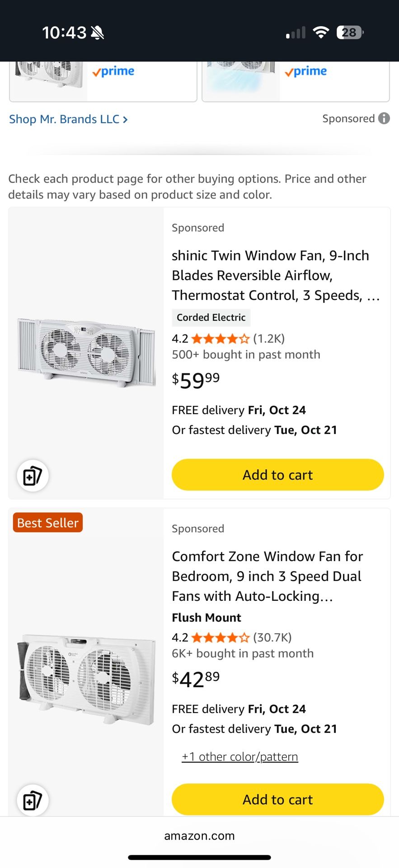This screenshot has height=868, width=399.
Task: Add the Comfort Zone Window Fan to cart
Action: click(x=277, y=799)
